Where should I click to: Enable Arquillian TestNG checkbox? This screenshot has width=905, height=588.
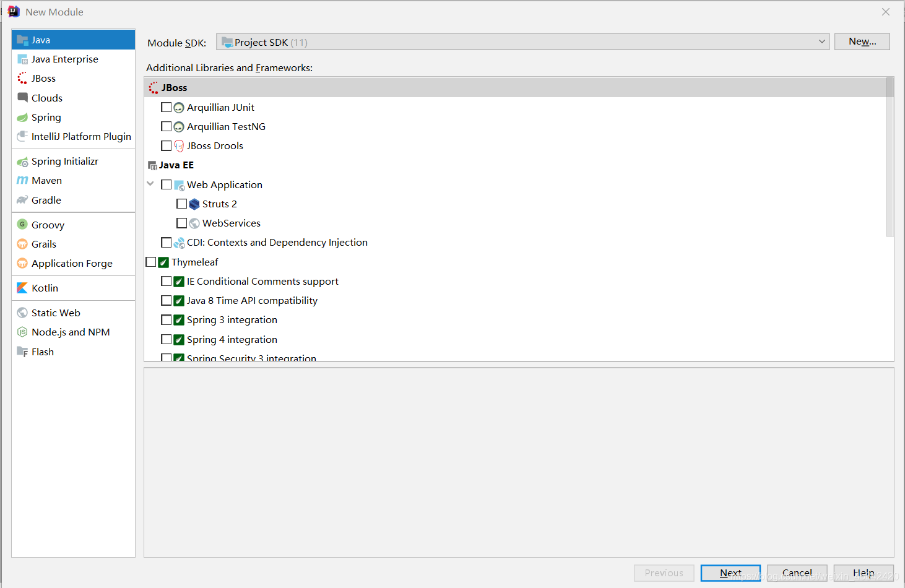click(x=166, y=126)
